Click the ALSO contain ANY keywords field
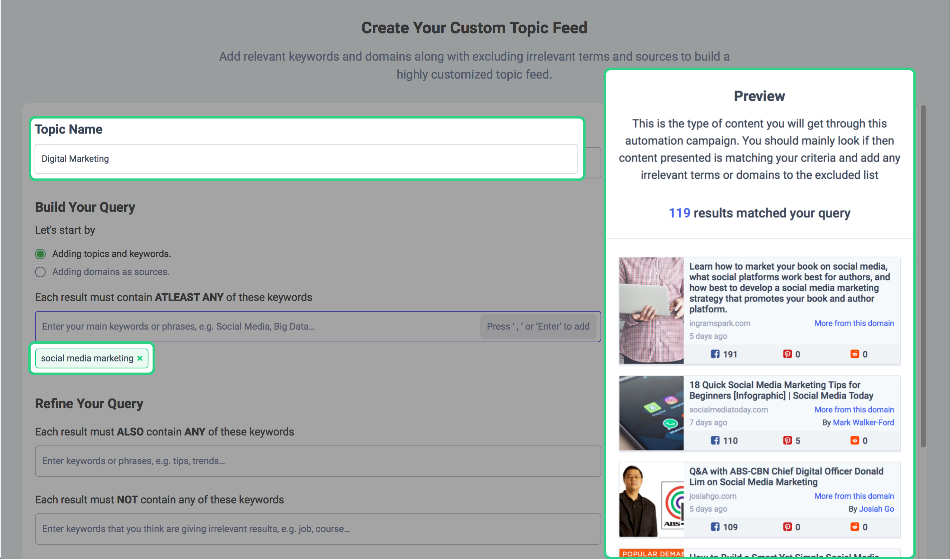Image resolution: width=950 pixels, height=560 pixels. pos(318,461)
